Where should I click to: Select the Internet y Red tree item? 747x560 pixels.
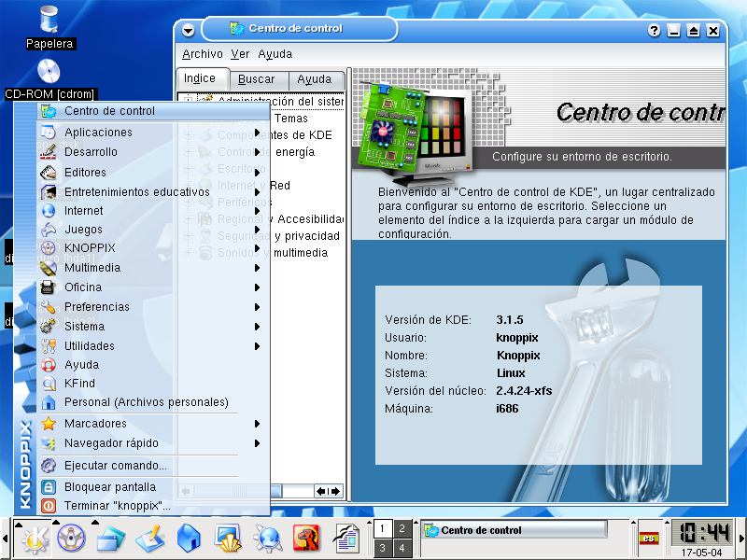(x=253, y=185)
